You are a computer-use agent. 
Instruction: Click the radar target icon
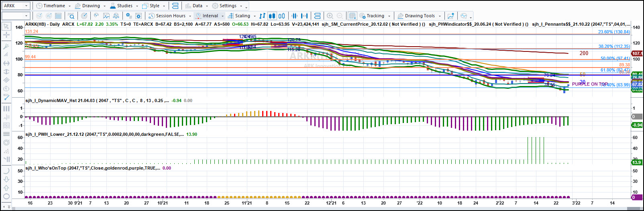pyautogui.click(x=84, y=16)
